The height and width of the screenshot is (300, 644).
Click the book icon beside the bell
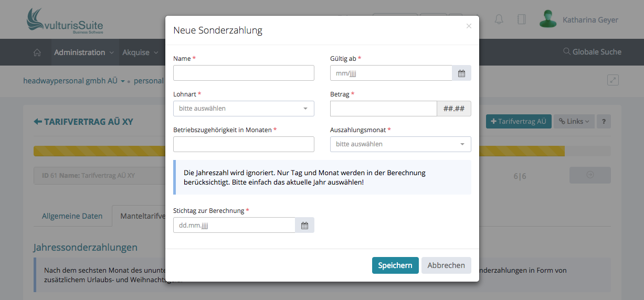[521, 20]
